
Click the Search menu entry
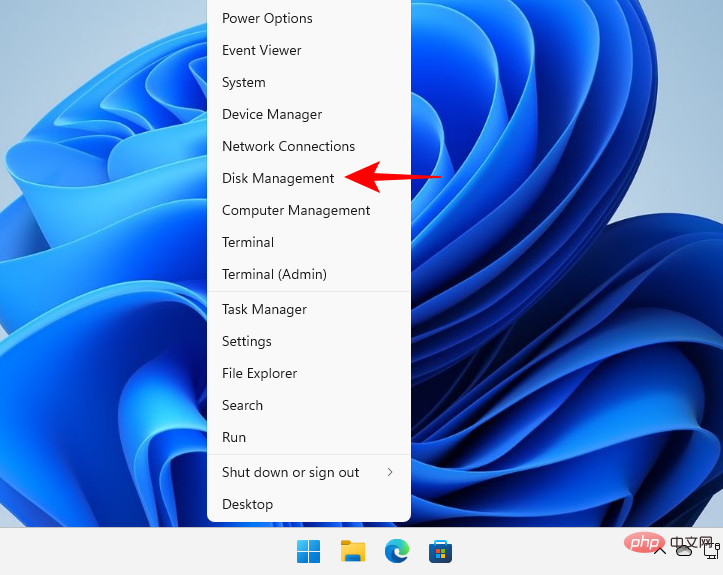point(242,405)
